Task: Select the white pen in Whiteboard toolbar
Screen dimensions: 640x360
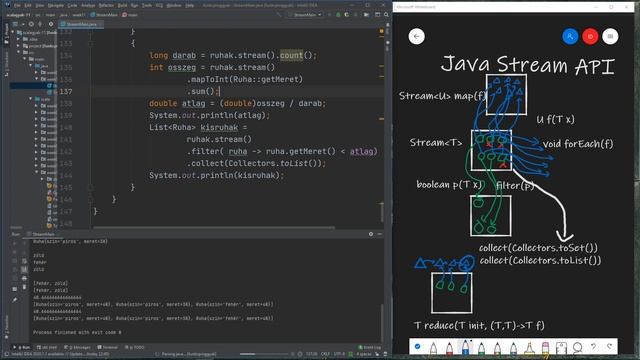Action: [x=433, y=348]
